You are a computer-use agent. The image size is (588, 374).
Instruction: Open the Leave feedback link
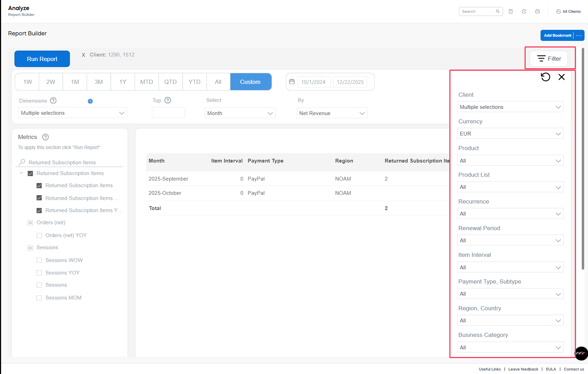pyautogui.click(x=523, y=369)
